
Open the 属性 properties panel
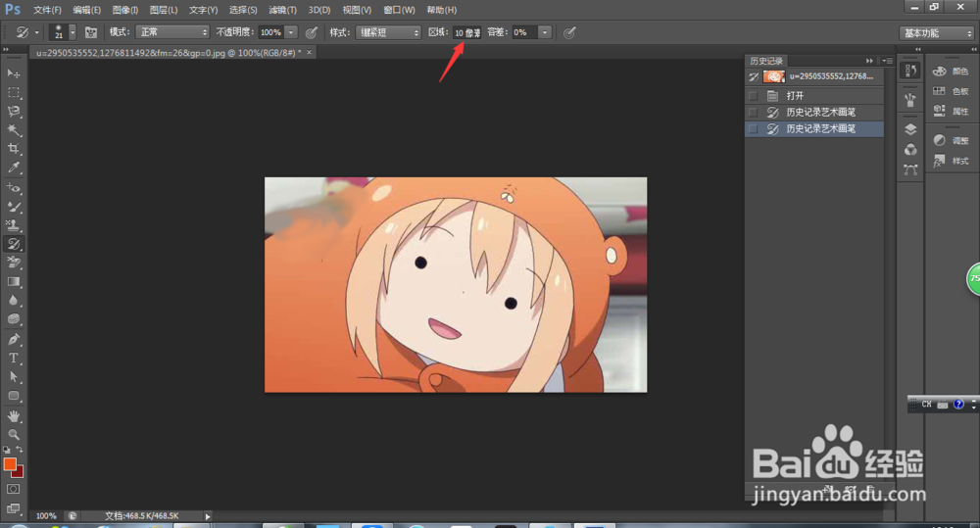[952, 112]
